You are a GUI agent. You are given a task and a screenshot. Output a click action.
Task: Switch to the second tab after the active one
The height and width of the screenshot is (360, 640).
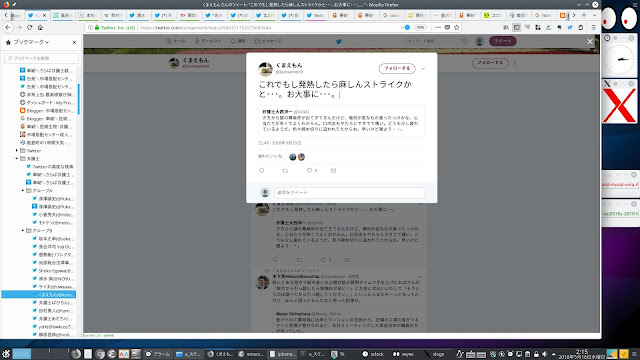(x=87, y=15)
